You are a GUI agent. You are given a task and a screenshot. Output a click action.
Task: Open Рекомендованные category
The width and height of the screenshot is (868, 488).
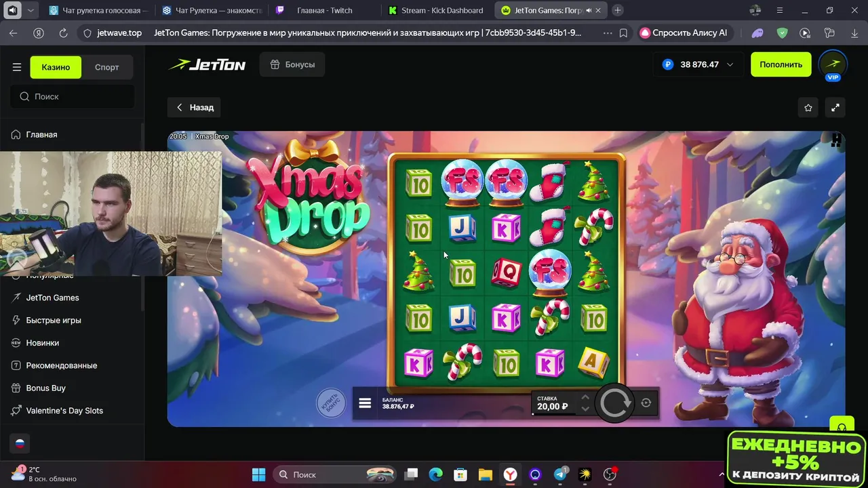(61, 365)
